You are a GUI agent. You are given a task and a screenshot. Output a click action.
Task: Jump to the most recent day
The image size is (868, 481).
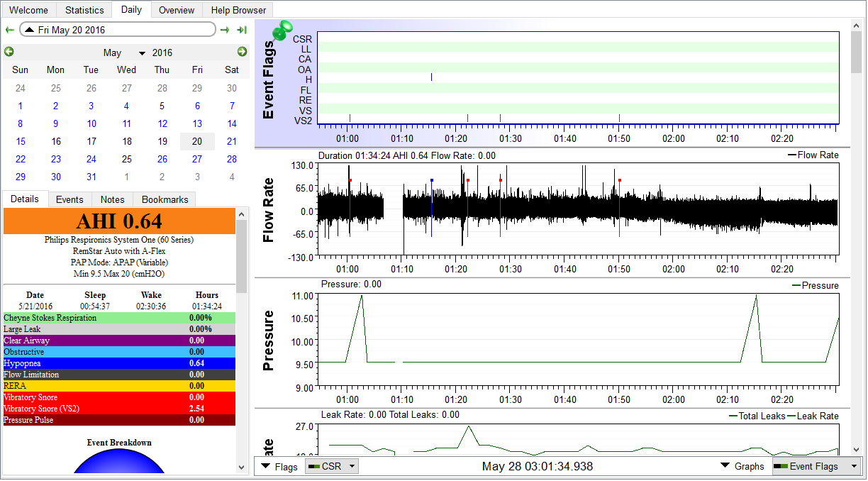[x=242, y=30]
